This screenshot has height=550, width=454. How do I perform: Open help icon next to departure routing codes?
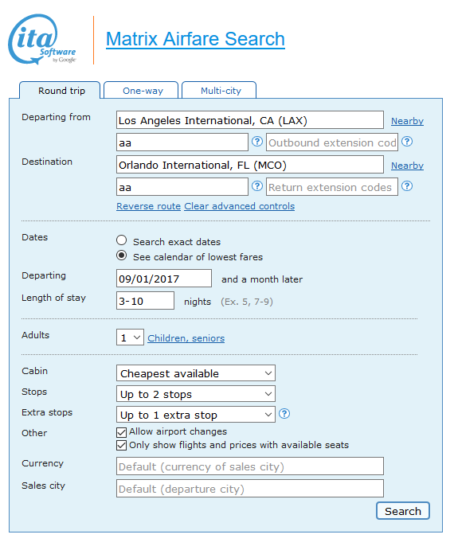(257, 141)
